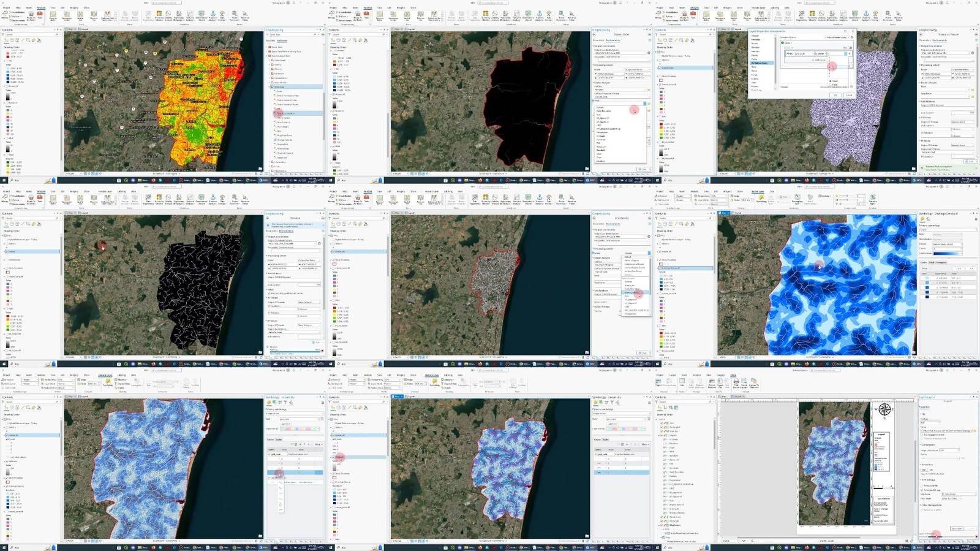Open Toolboxes tab in Geoprocessing pane showing Hydrology

pos(282,40)
